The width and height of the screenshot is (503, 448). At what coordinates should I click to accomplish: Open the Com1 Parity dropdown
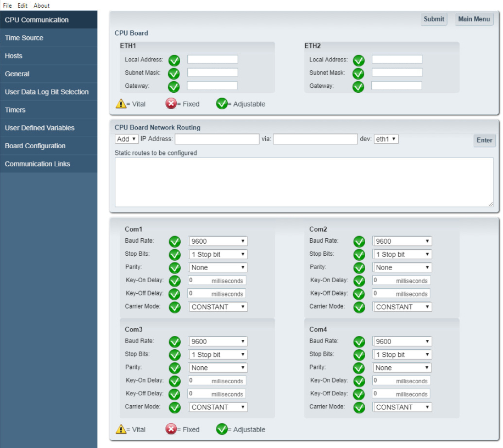pos(218,267)
